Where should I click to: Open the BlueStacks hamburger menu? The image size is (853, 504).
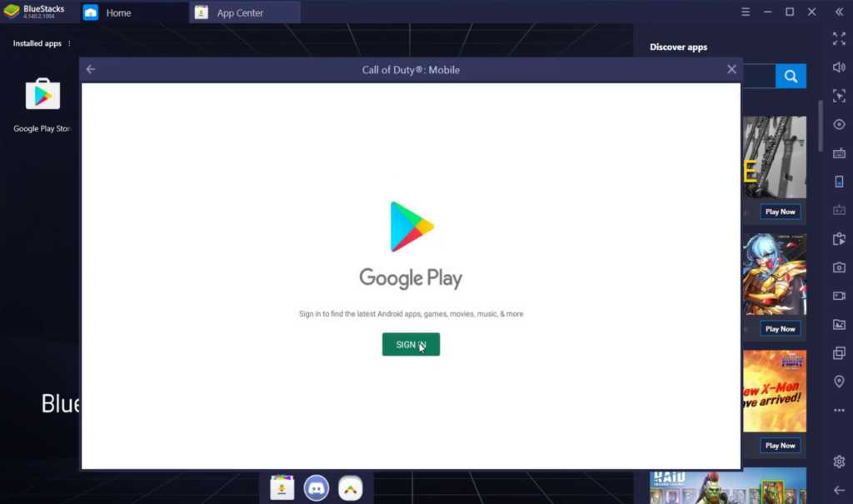coord(746,12)
